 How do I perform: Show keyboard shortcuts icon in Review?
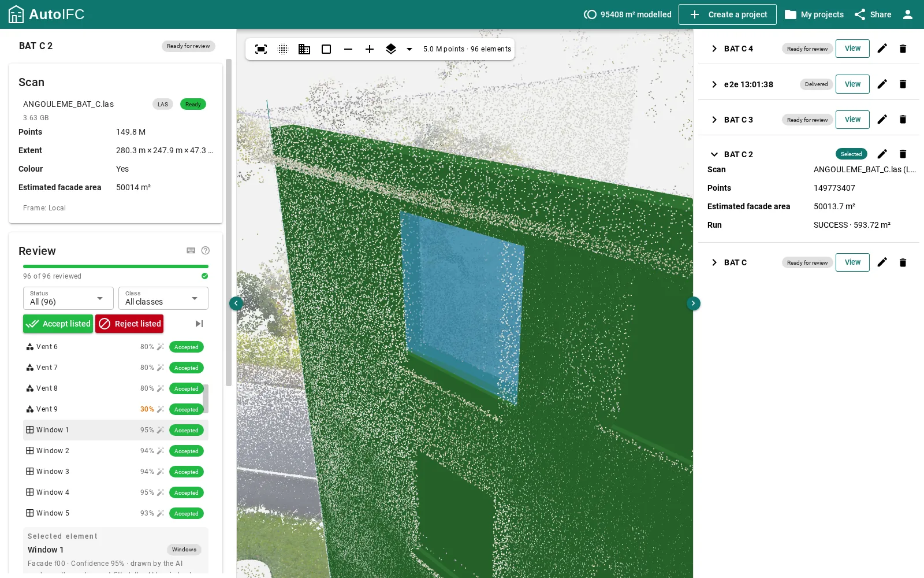coord(191,251)
